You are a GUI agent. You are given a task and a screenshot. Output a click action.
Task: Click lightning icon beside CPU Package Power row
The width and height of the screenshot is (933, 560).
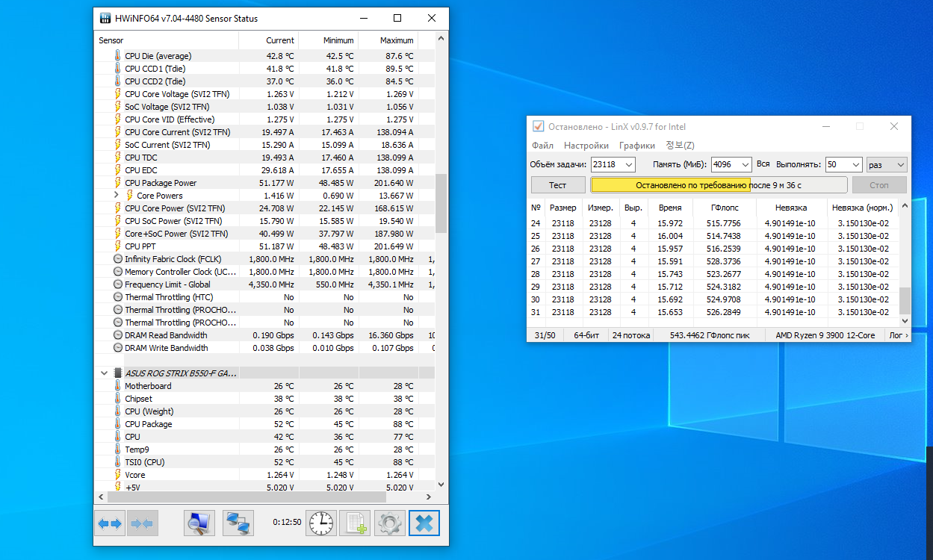[117, 183]
